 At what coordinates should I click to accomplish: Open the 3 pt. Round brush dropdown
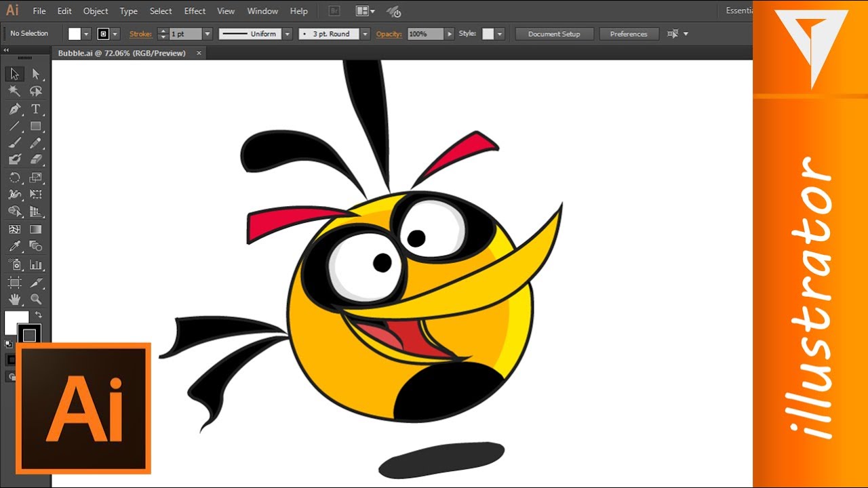coord(364,33)
